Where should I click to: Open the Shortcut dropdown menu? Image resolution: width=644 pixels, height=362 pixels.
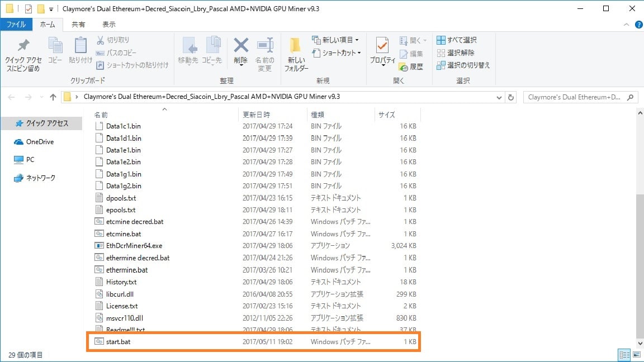click(336, 53)
